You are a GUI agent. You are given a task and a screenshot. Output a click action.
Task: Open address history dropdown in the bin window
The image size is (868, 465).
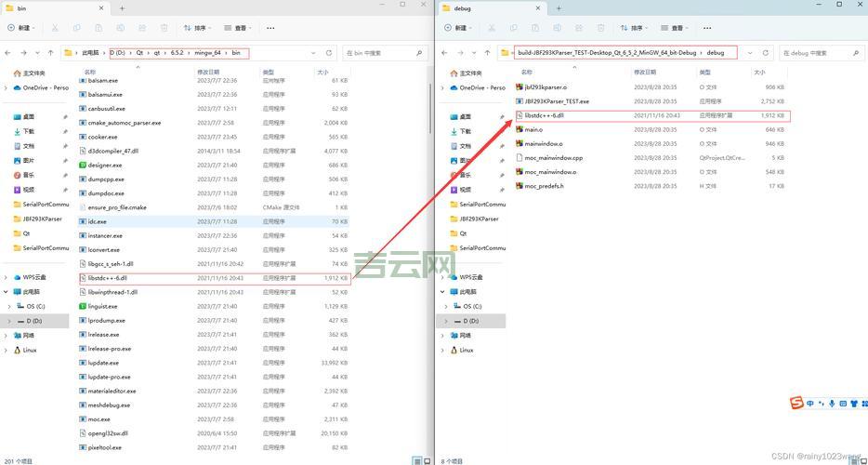click(x=313, y=53)
